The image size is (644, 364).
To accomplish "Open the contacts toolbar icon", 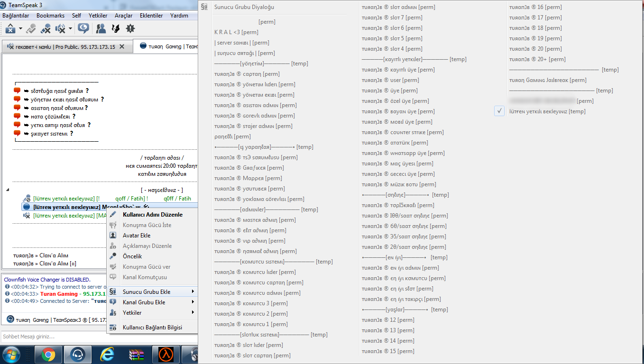I will [x=101, y=29].
